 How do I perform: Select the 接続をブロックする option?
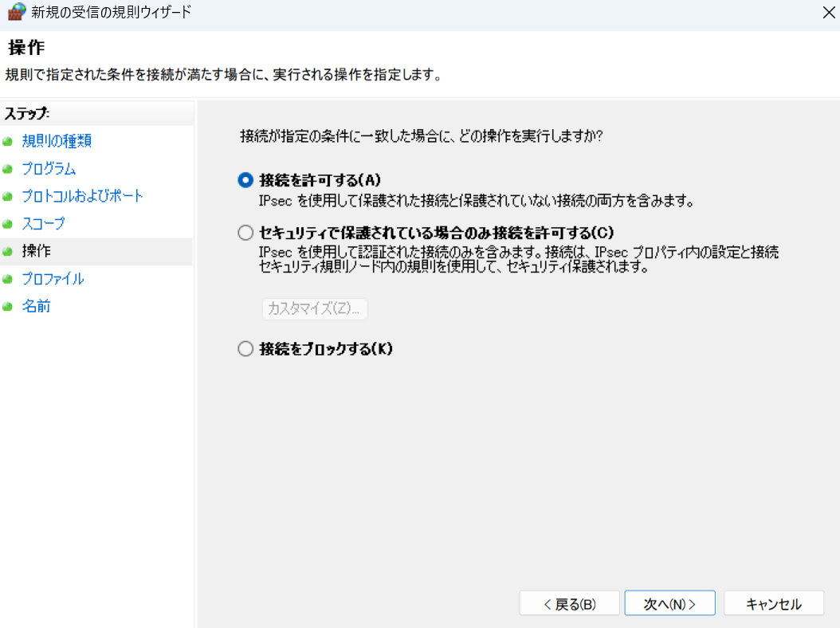245,348
